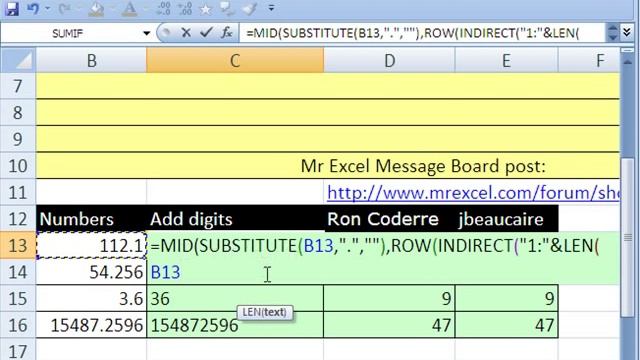Click the Format Painter brush icon
The width and height of the screenshot is (640, 360).
point(249,9)
